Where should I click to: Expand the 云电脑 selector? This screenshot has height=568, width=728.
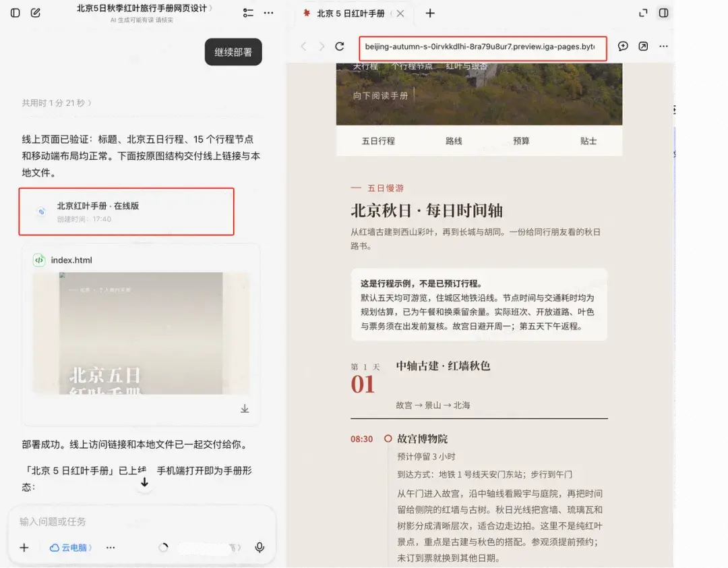(71, 548)
